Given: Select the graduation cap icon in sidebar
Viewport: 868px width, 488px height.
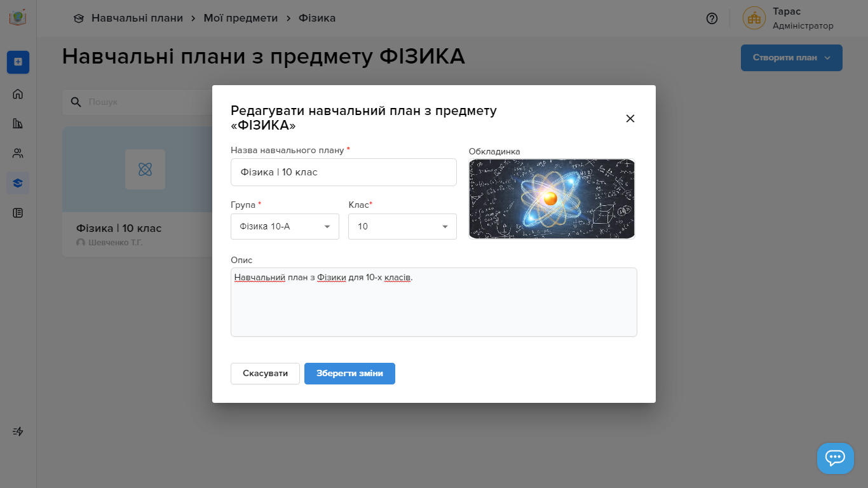Looking at the screenshot, I should pyautogui.click(x=18, y=183).
